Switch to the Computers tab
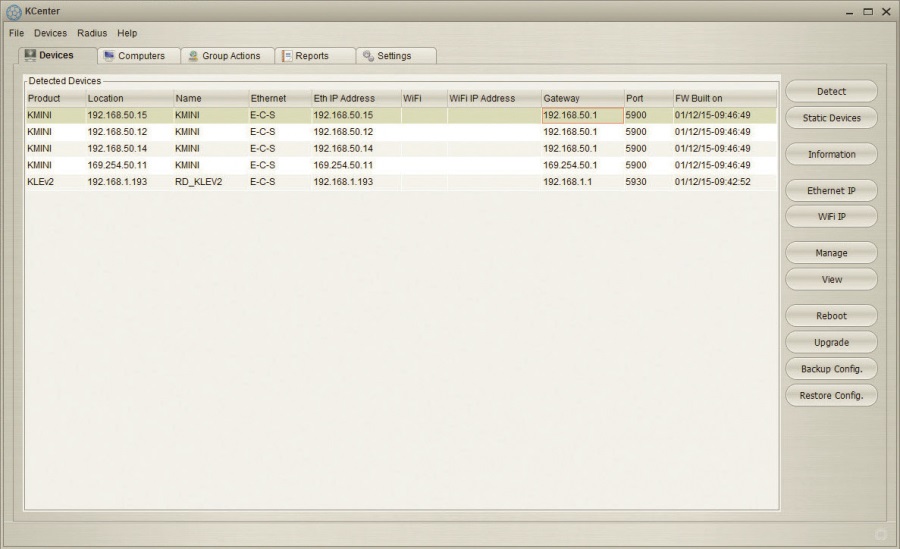The image size is (900, 549). tap(139, 56)
